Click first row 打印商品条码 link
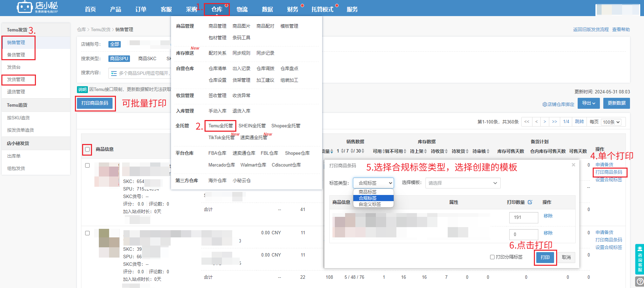The width and height of the screenshot is (644, 288). coord(609,172)
